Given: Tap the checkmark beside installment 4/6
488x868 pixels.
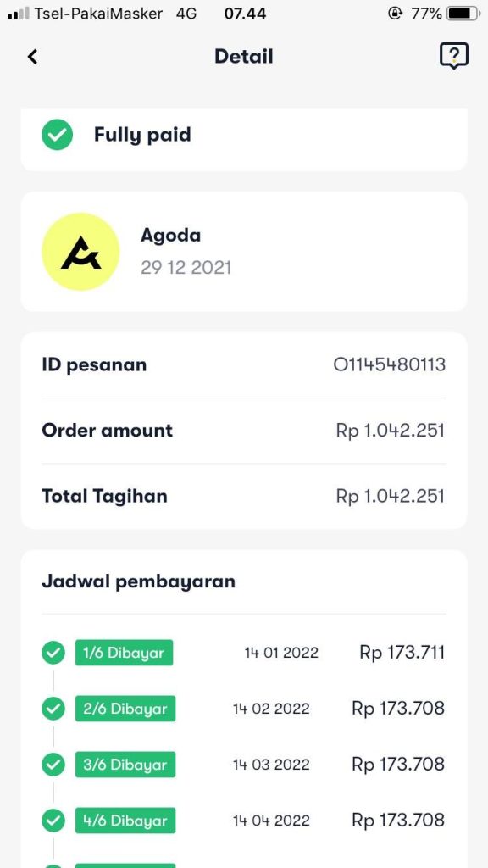Looking at the screenshot, I should 53,821.
